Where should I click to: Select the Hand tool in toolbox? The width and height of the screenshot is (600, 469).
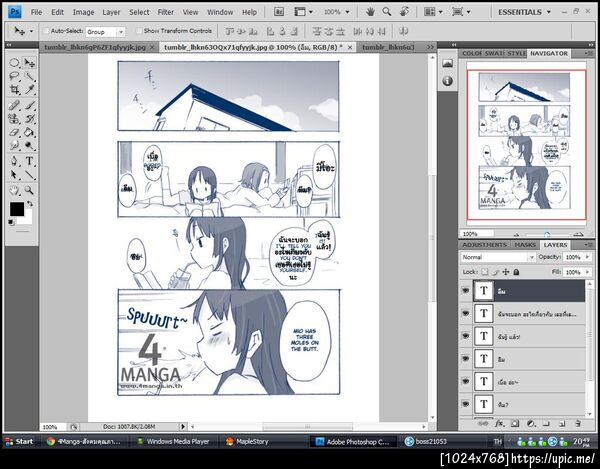(14, 190)
